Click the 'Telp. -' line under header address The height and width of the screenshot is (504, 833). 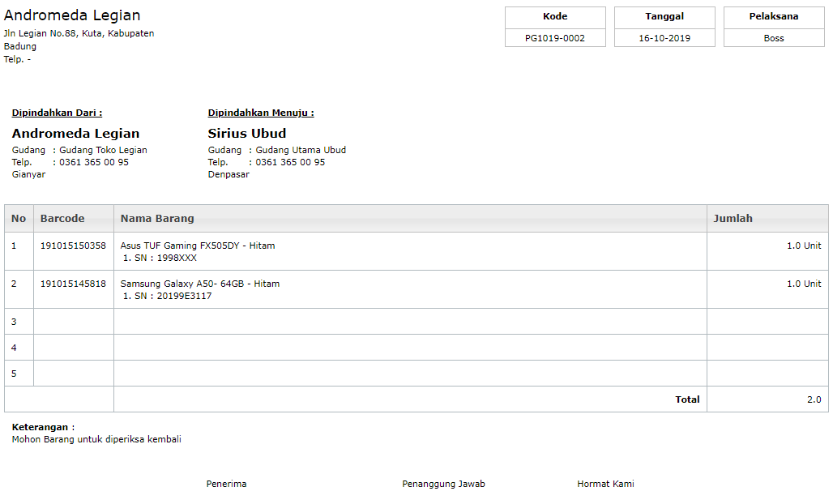point(17,59)
